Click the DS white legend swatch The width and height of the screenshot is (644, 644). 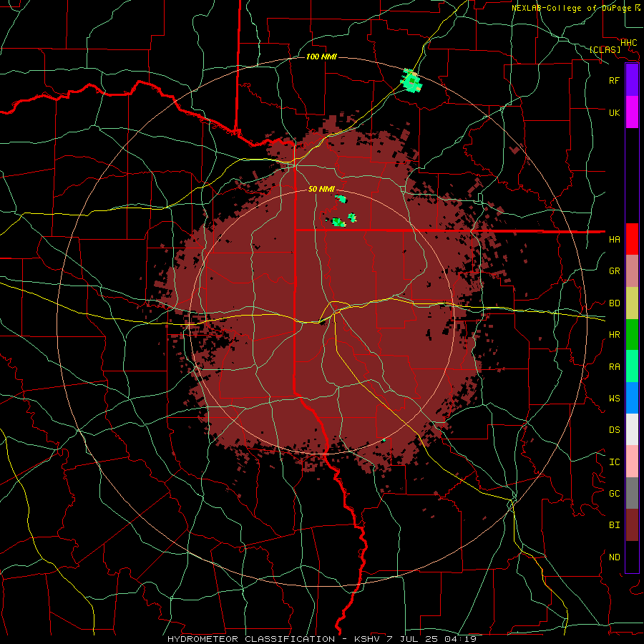tap(632, 429)
